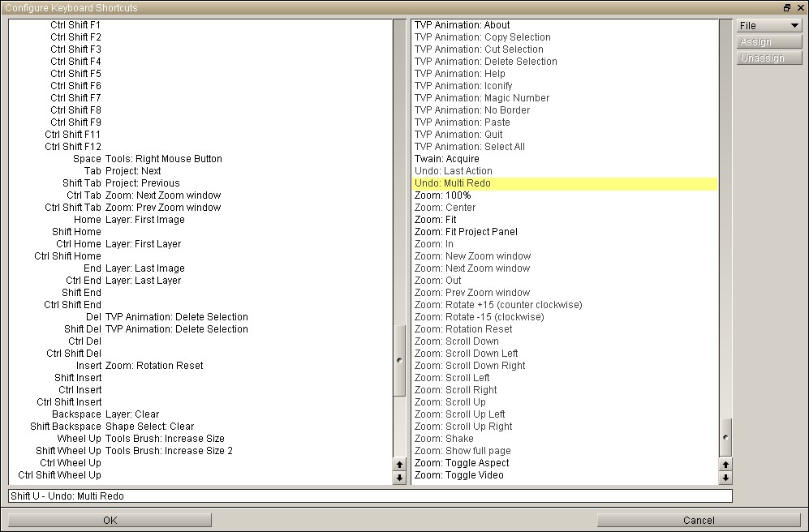The image size is (809, 532).
Task: Select Zoom: Rotate +15 (counter clockwise)
Action: click(x=565, y=305)
